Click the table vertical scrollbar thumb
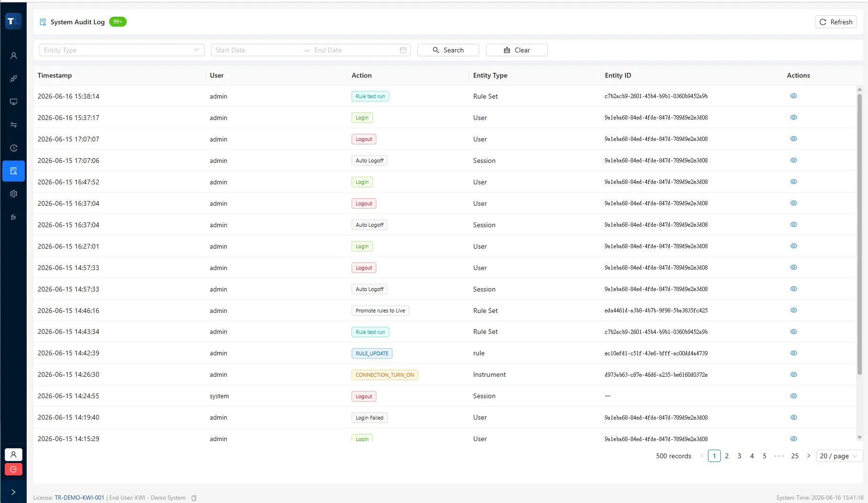This screenshot has width=868, height=503. pyautogui.click(x=859, y=233)
